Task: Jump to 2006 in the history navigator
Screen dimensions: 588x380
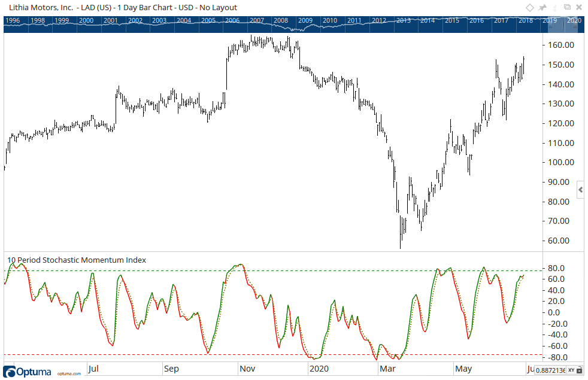Action: 232,20
